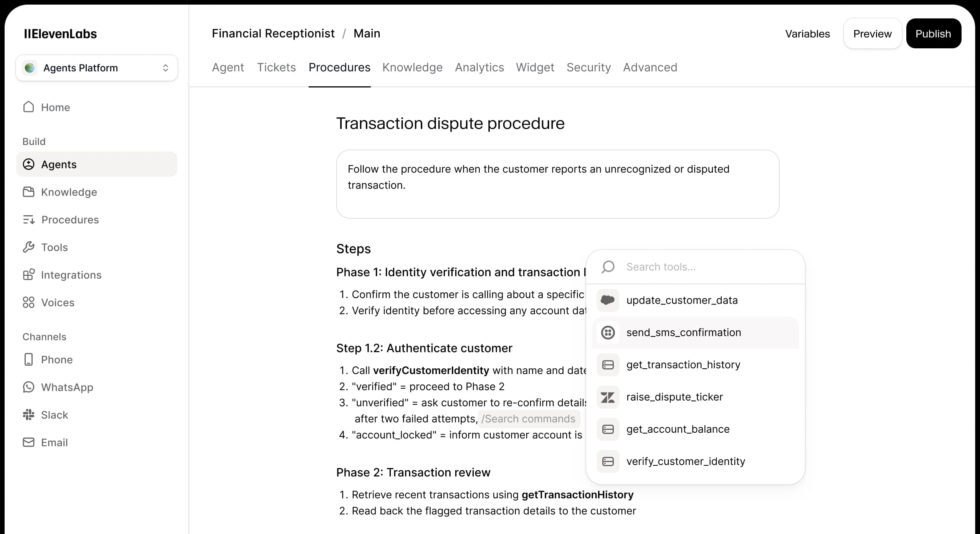Click the Email envelope icon
This screenshot has width=980, height=534.
(x=29, y=442)
